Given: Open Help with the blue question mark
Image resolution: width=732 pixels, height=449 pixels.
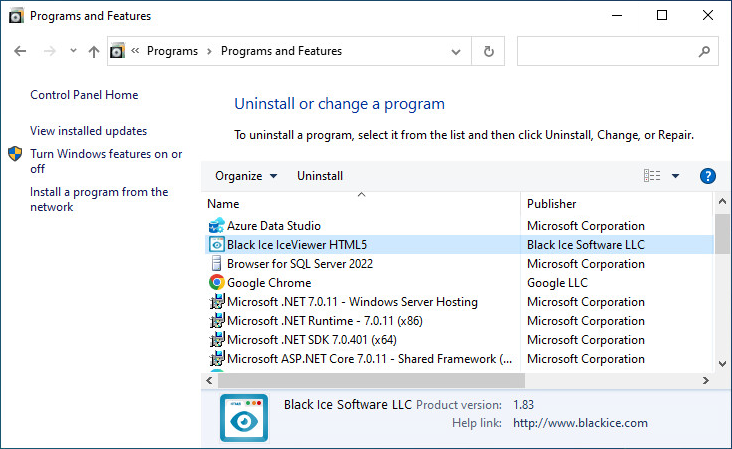Looking at the screenshot, I should coord(708,176).
